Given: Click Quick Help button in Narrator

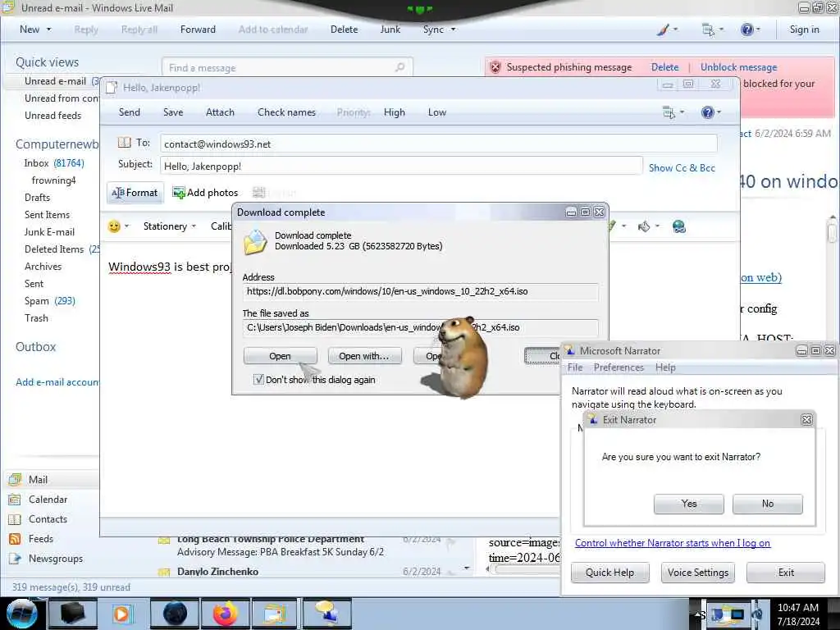Looking at the screenshot, I should pos(610,573).
